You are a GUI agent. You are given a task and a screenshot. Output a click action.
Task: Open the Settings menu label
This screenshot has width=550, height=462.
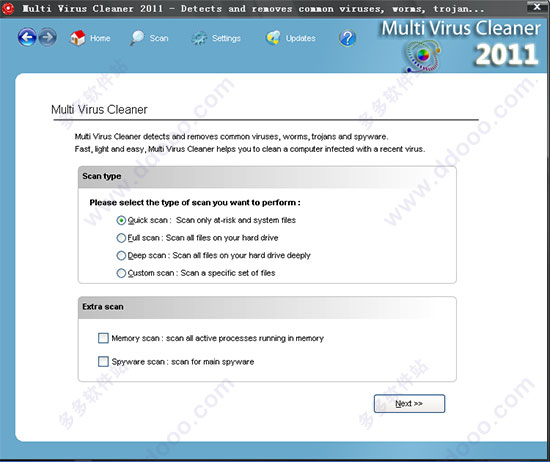tap(226, 38)
